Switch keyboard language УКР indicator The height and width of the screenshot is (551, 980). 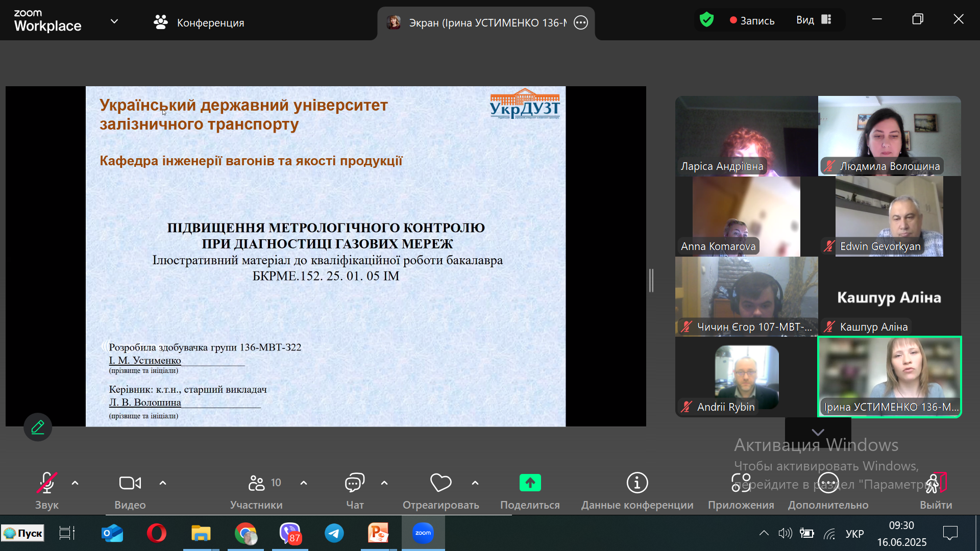click(854, 534)
